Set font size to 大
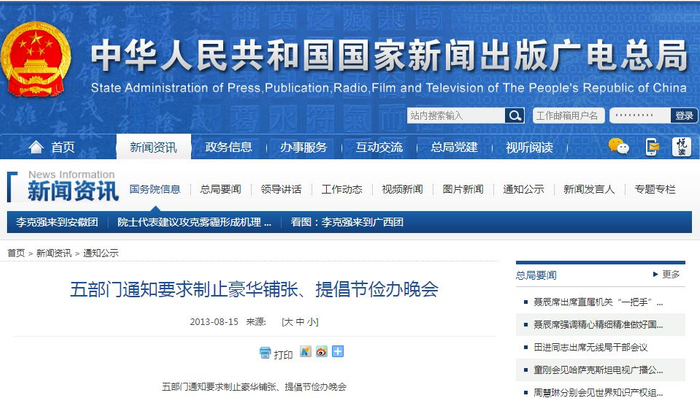This screenshot has width=700, height=401. click(x=288, y=322)
